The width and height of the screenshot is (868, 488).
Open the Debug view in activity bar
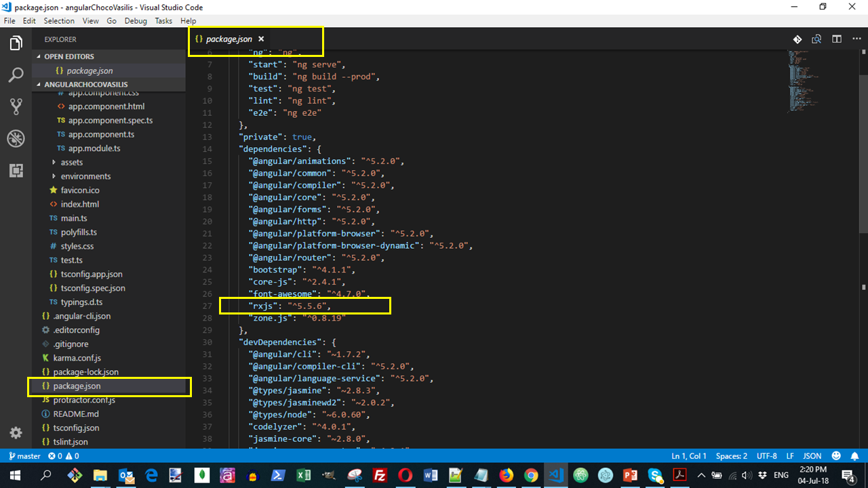16,139
